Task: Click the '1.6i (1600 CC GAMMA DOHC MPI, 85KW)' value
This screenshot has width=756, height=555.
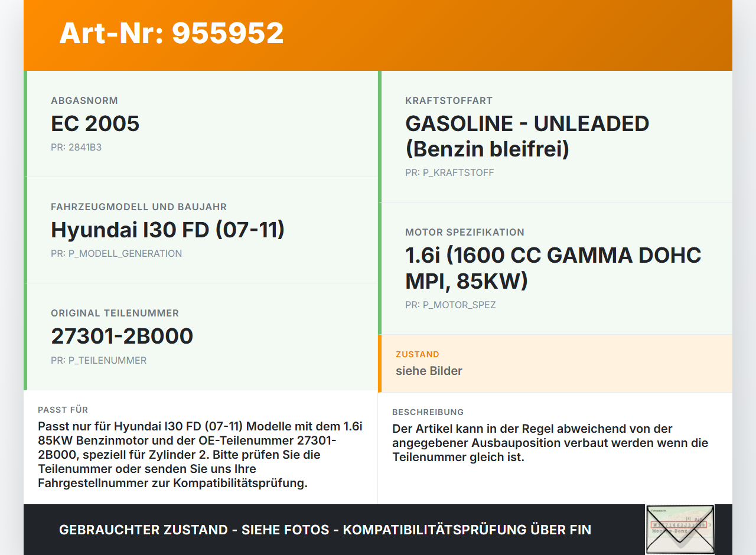Action: point(553,268)
